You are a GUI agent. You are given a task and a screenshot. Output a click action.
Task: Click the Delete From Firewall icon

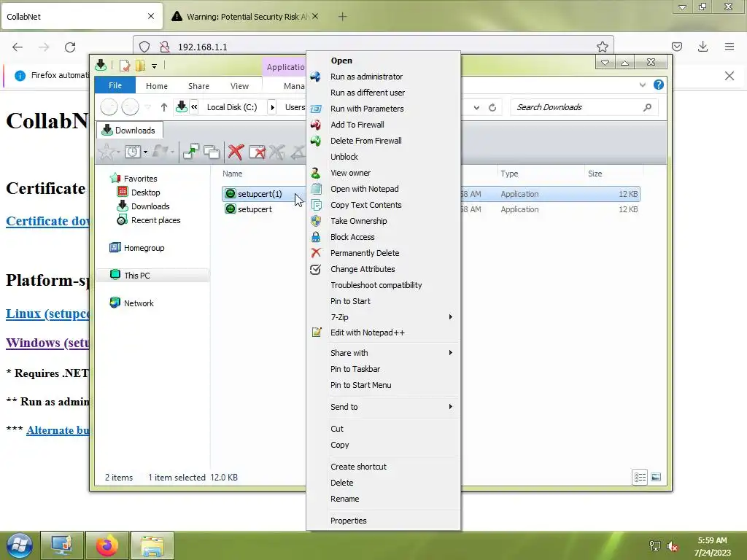[x=315, y=141]
